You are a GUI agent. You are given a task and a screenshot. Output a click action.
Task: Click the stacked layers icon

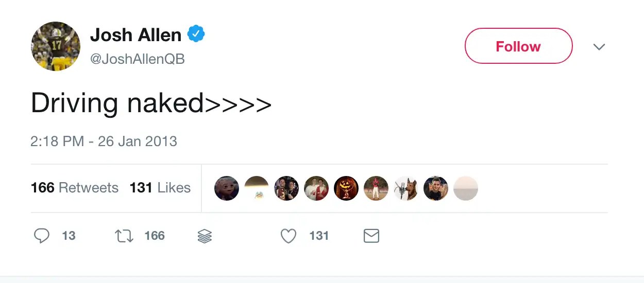click(205, 236)
